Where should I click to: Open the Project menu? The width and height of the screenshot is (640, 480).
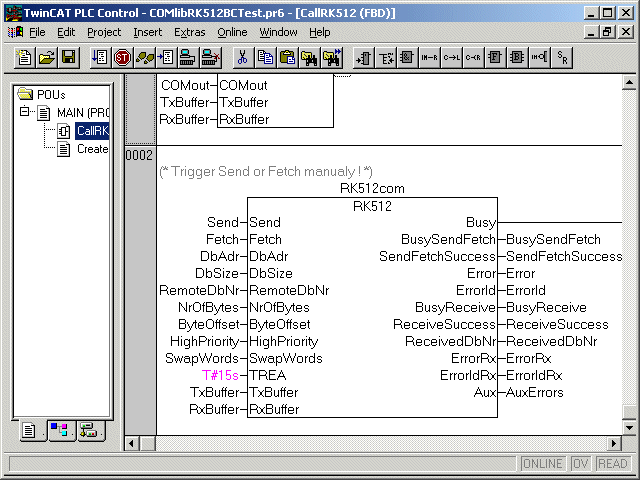[x=104, y=32]
